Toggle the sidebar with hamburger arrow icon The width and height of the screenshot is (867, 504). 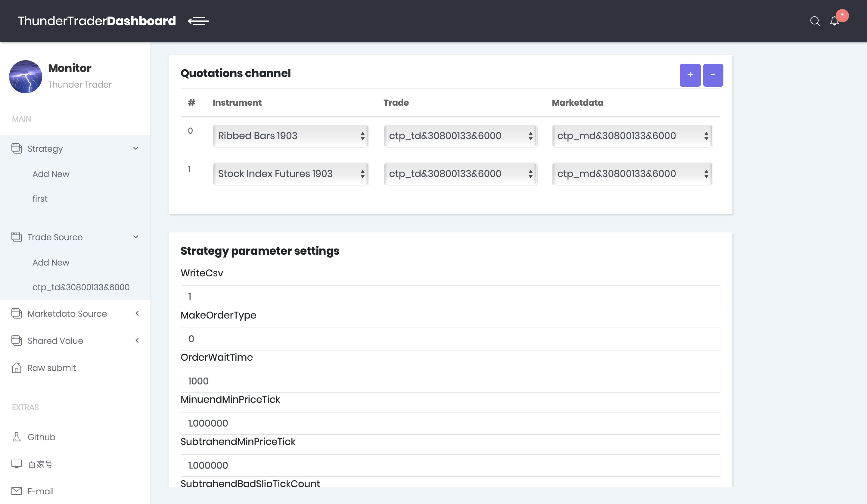[198, 21]
